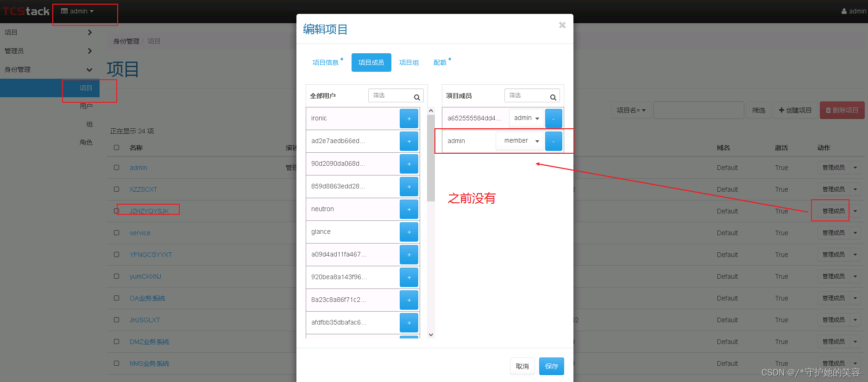Add glance user to project members
This screenshot has width=868, height=382.
pyautogui.click(x=409, y=232)
